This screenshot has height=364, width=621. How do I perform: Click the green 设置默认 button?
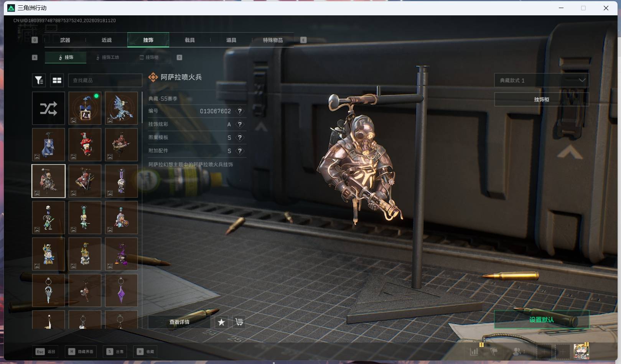tap(541, 320)
